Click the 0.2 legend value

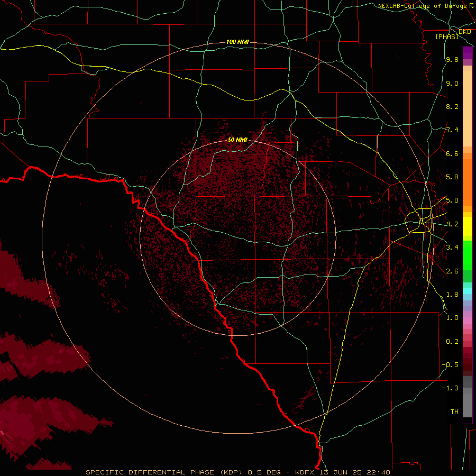click(x=452, y=342)
